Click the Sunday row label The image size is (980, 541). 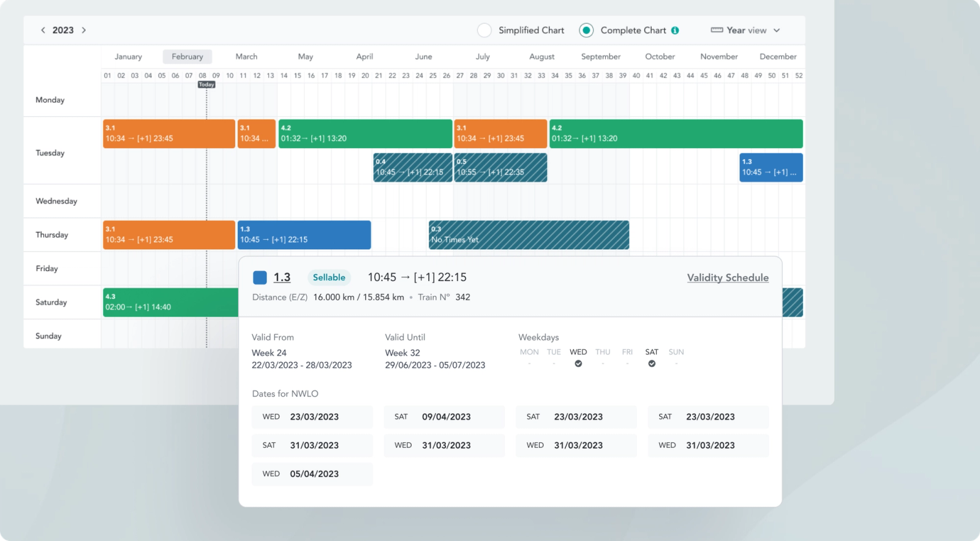click(48, 336)
